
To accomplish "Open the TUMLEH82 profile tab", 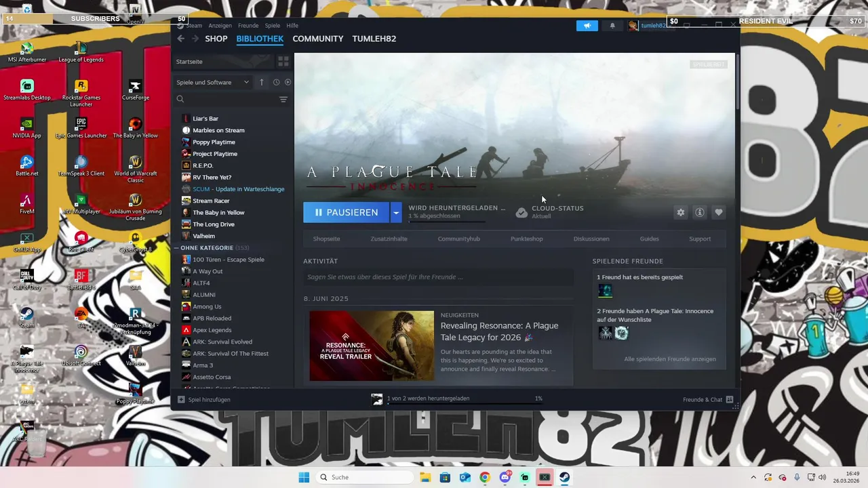I will 374,39.
